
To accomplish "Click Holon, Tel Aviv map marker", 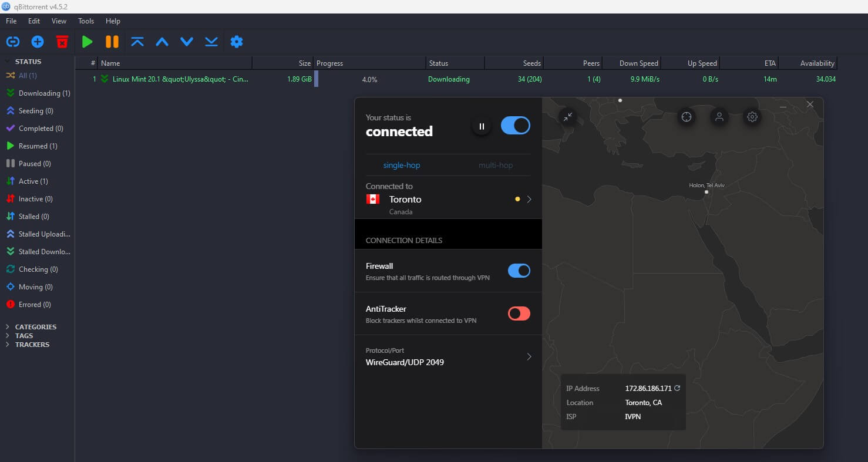I will [x=706, y=192].
